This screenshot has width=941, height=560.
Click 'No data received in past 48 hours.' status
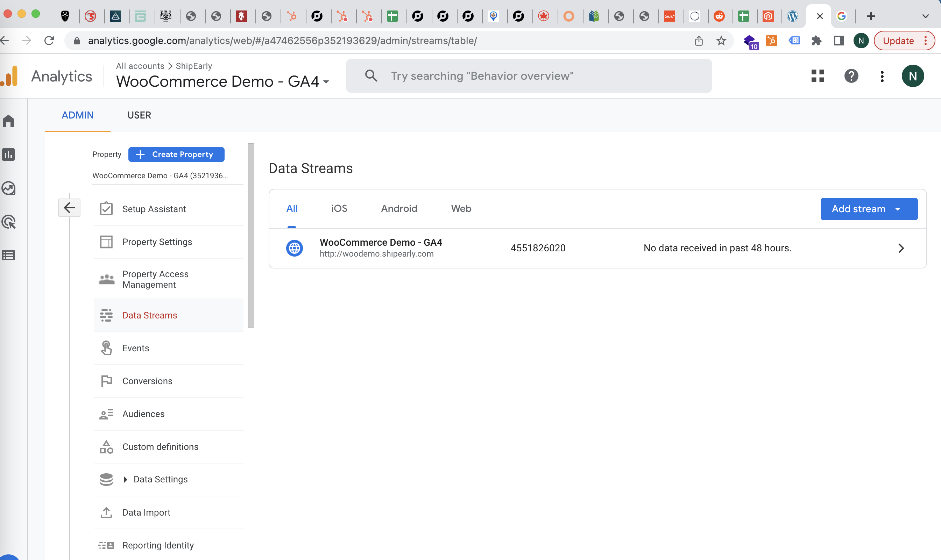pos(717,248)
